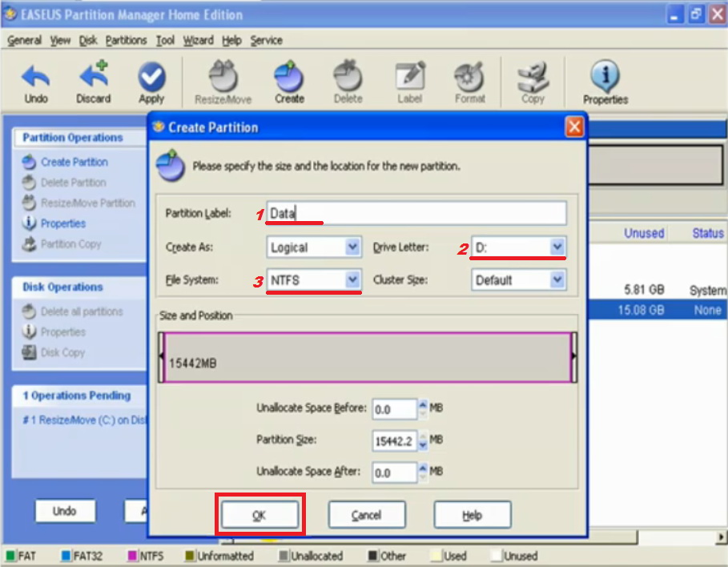Confirm dialog with OK button
This screenshot has height=567, width=728.
(x=259, y=514)
